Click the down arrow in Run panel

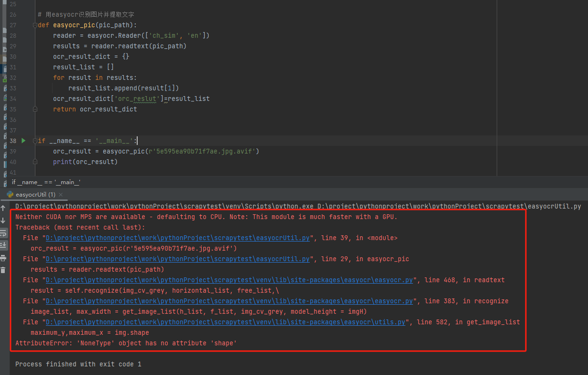pos(3,221)
